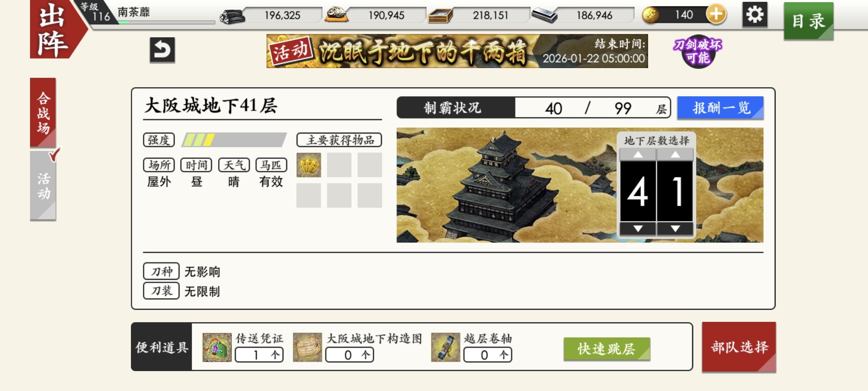Tap the 刀剑破坏可能 warning badge

click(698, 51)
